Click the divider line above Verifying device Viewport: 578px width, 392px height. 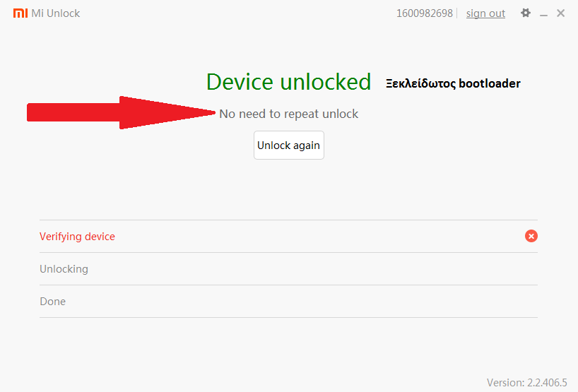[288, 220]
